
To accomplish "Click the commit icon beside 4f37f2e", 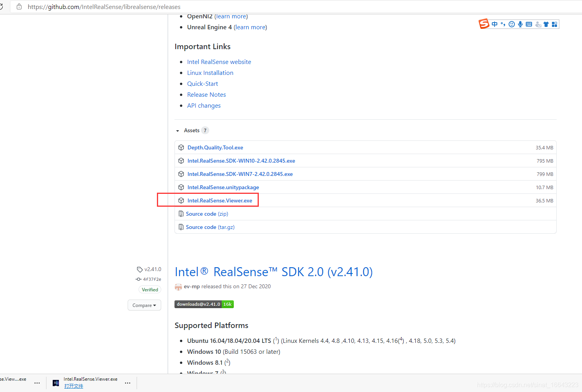I will pyautogui.click(x=139, y=279).
